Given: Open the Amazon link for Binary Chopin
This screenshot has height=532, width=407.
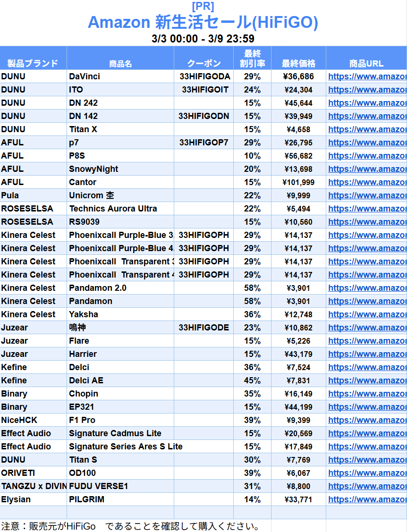Looking at the screenshot, I should (x=367, y=394).
